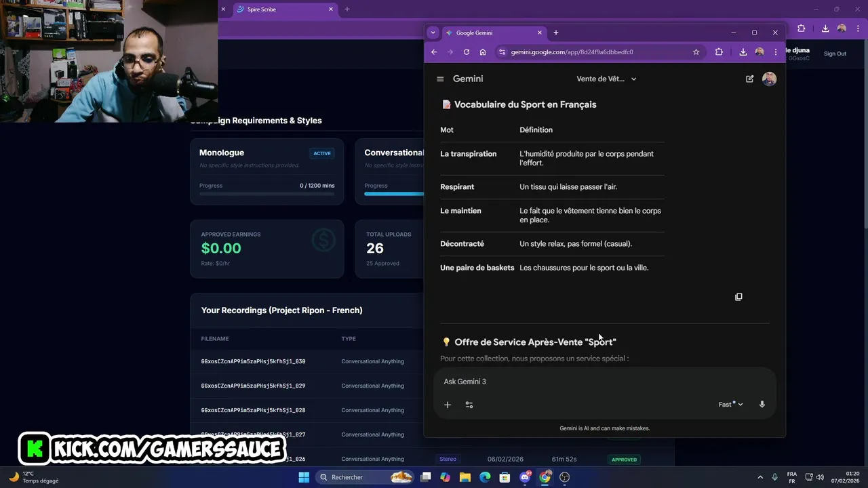The width and height of the screenshot is (868, 488).
Task: Open the Gemini main menu hamburger
Action: 440,79
